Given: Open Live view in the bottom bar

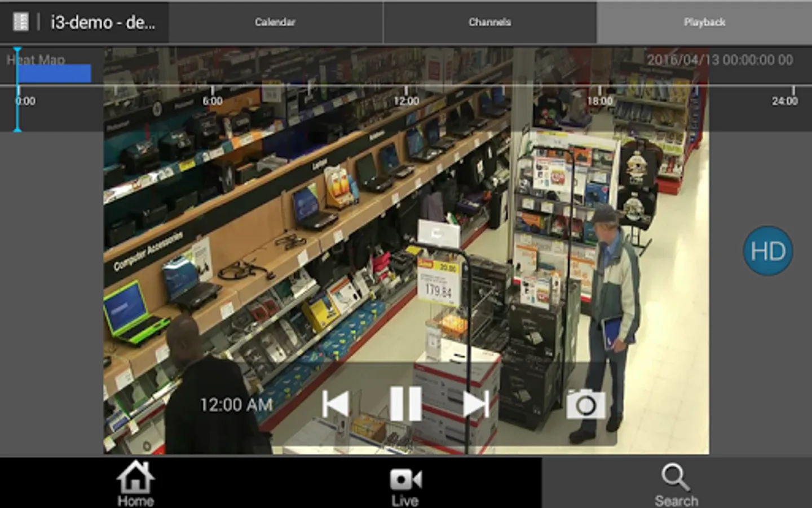Looking at the screenshot, I should click(x=405, y=488).
